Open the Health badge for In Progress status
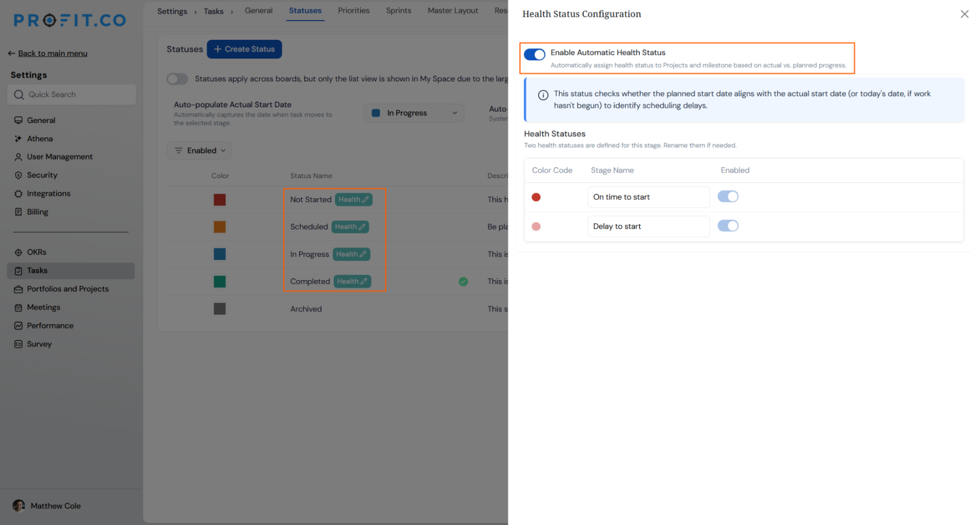 pyautogui.click(x=351, y=254)
